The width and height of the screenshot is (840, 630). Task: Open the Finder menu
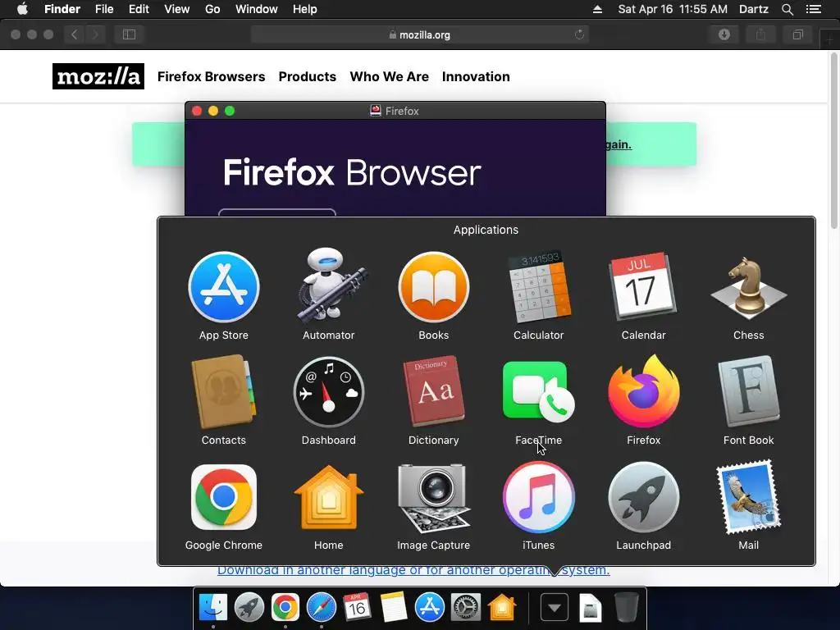62,9
